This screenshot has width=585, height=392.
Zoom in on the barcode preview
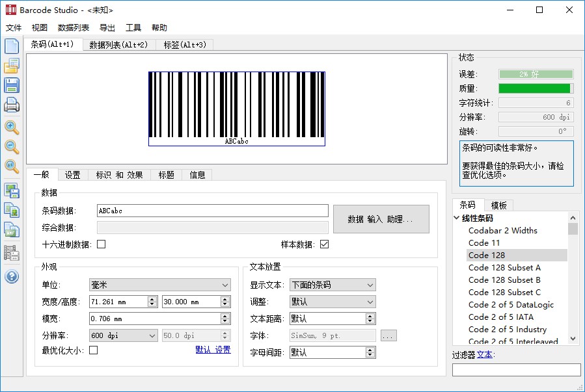click(x=11, y=128)
